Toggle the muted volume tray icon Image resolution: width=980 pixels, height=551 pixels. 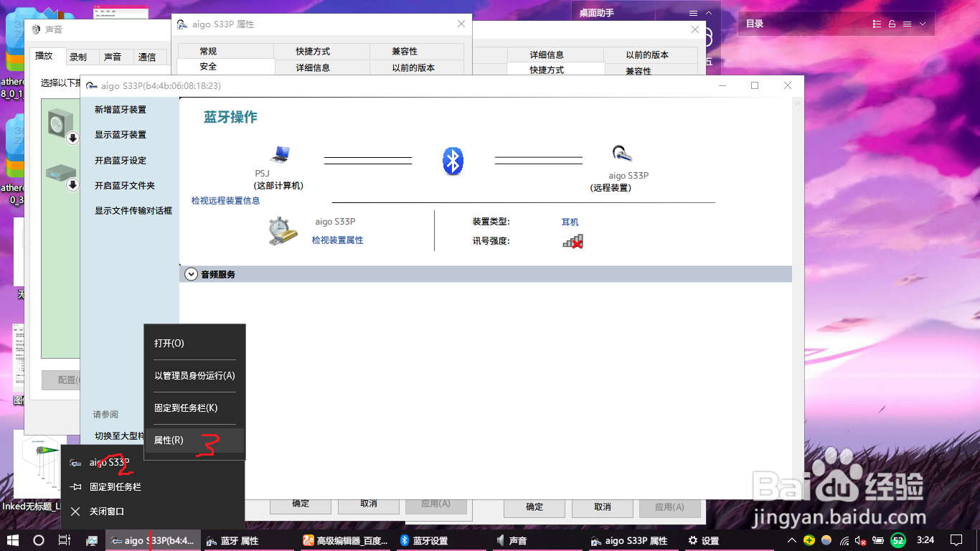pos(861,540)
